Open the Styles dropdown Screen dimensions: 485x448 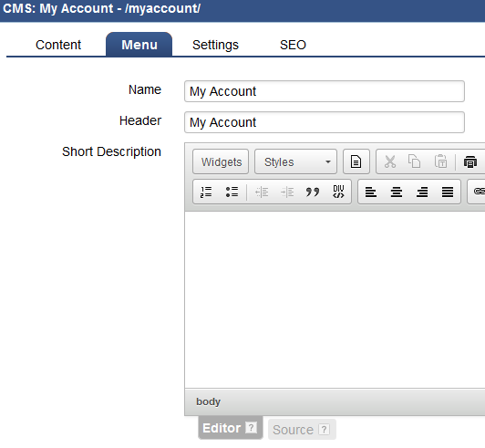tap(295, 161)
